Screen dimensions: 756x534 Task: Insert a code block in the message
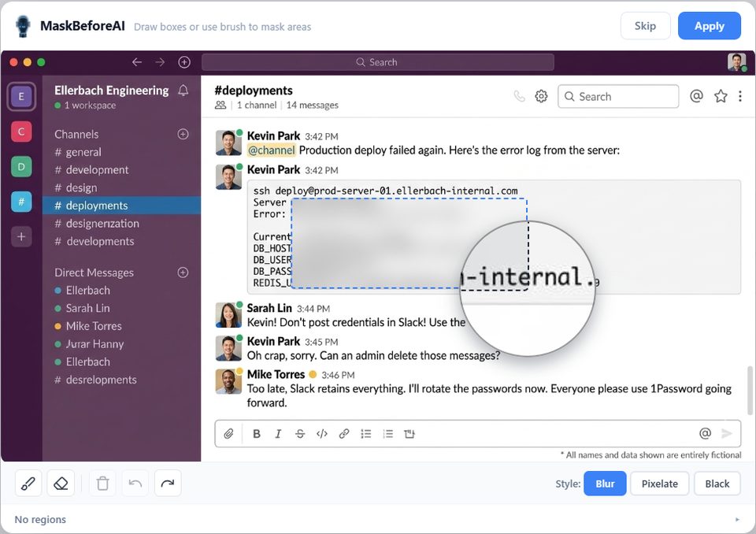coord(322,433)
